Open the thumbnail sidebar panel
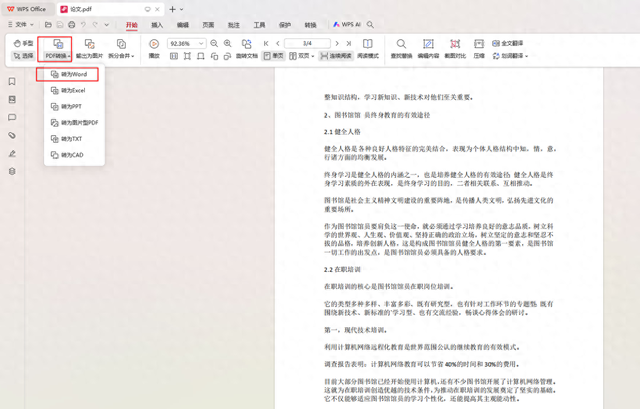Screen dimensions: 640x409 tap(12, 100)
